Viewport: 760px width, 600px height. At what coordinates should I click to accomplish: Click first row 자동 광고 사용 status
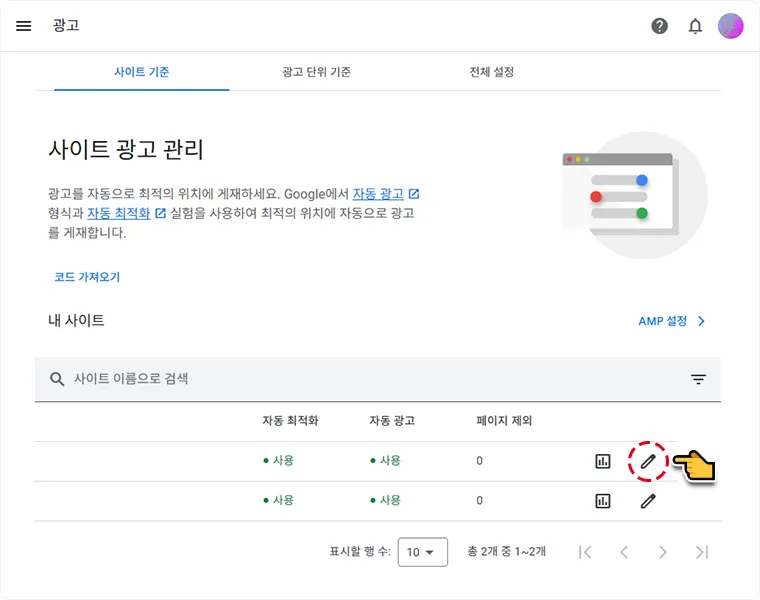click(x=385, y=460)
